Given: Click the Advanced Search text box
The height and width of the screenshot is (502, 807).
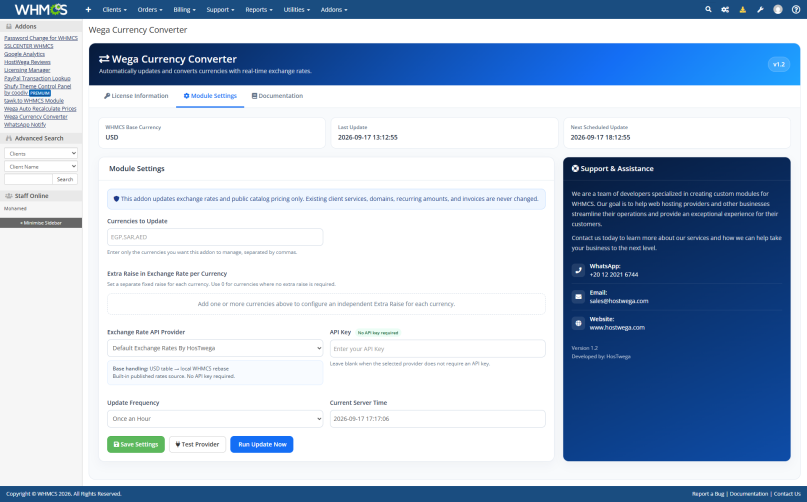Looking at the screenshot, I should tap(28, 179).
